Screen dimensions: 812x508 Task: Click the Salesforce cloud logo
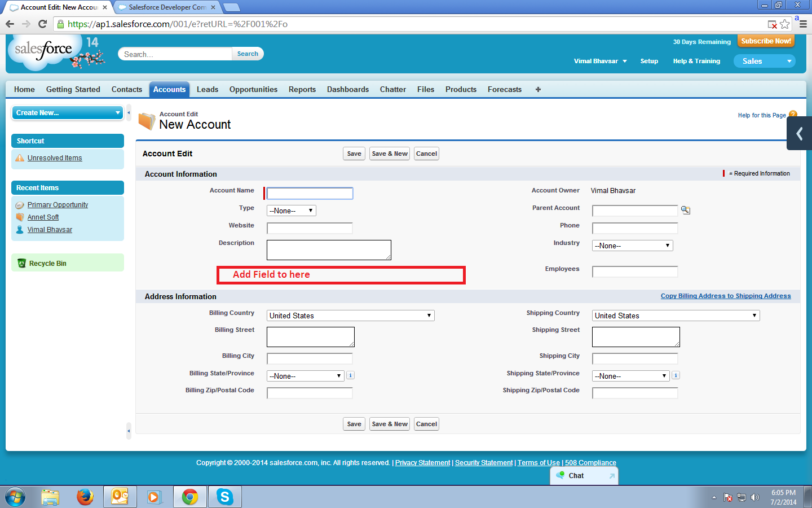click(x=43, y=52)
